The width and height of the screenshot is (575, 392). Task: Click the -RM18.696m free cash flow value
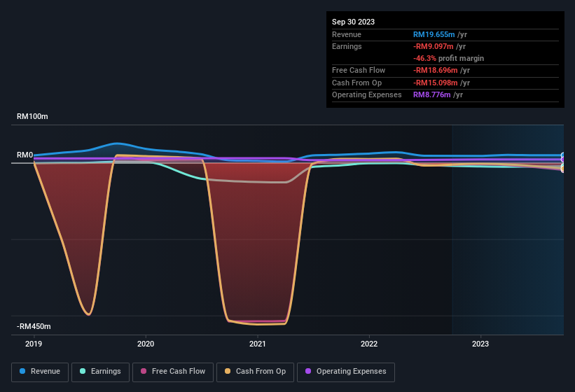tap(436, 70)
